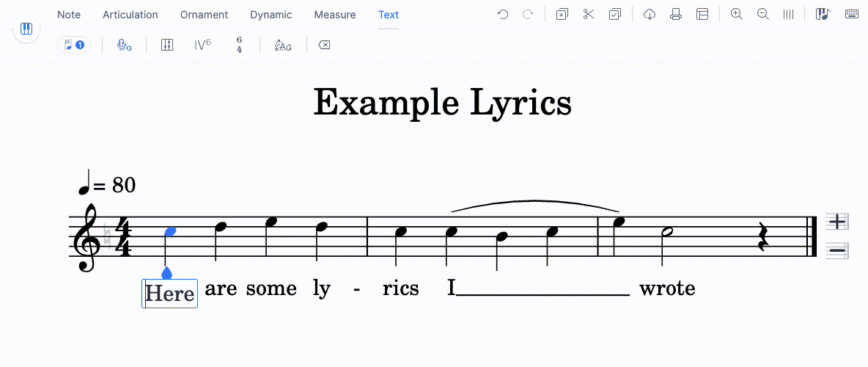
Task: Click the printer icon
Action: click(676, 15)
